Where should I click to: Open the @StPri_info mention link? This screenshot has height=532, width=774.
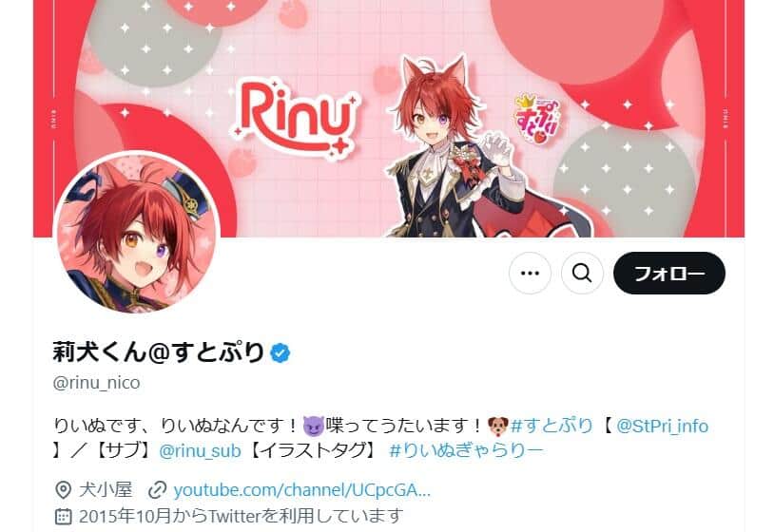tap(662, 426)
